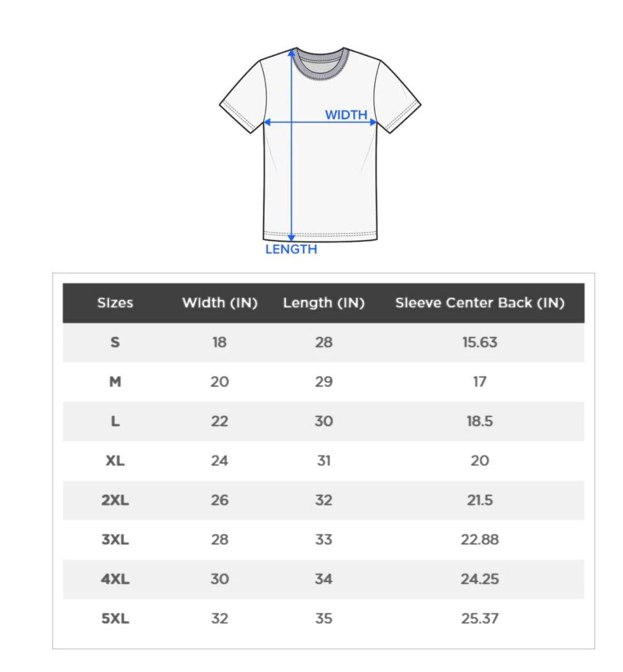The width and height of the screenshot is (623, 672).
Task: Click the 25.37 sleeve value cell
Action: click(x=479, y=618)
